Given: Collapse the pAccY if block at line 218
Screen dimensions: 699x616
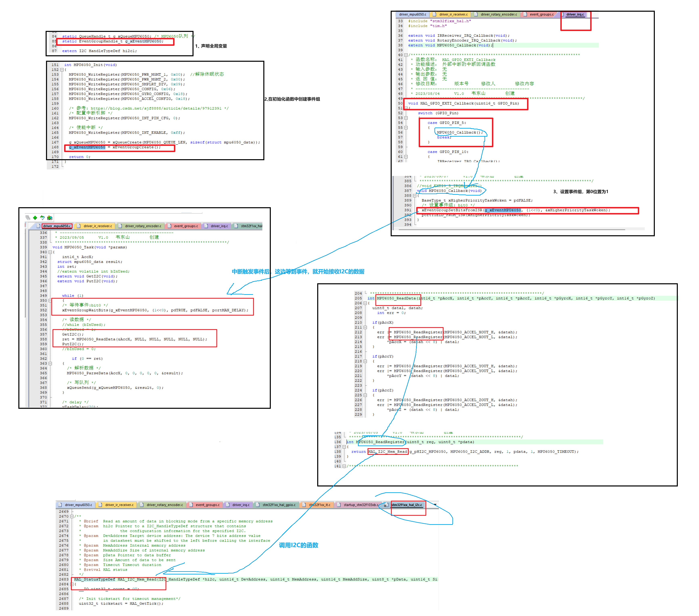Looking at the screenshot, I should (365, 361).
